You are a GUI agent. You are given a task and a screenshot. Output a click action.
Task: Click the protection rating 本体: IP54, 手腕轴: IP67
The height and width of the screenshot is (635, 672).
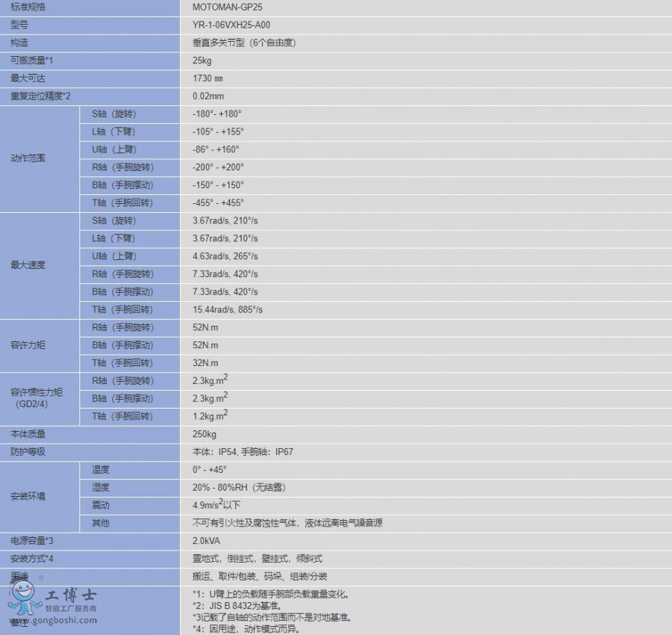[243, 452]
